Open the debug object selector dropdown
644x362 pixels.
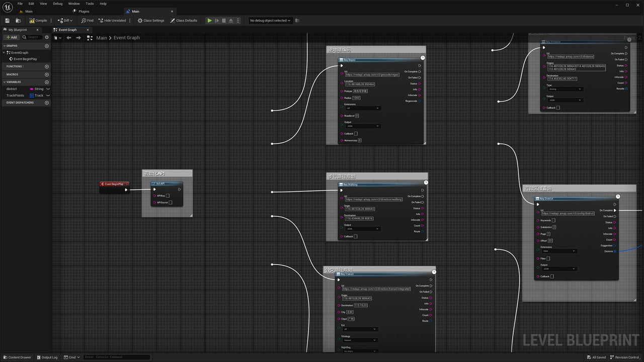coord(270,21)
